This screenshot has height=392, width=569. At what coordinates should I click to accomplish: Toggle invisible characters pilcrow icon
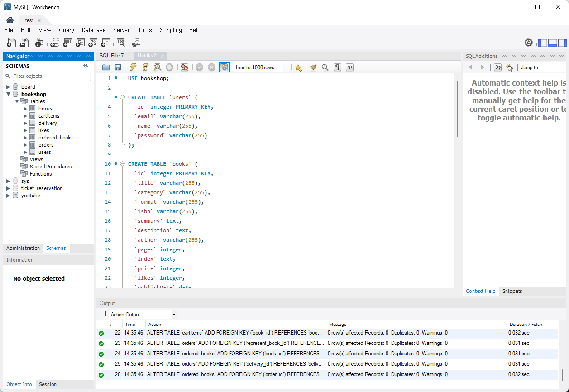(x=337, y=67)
